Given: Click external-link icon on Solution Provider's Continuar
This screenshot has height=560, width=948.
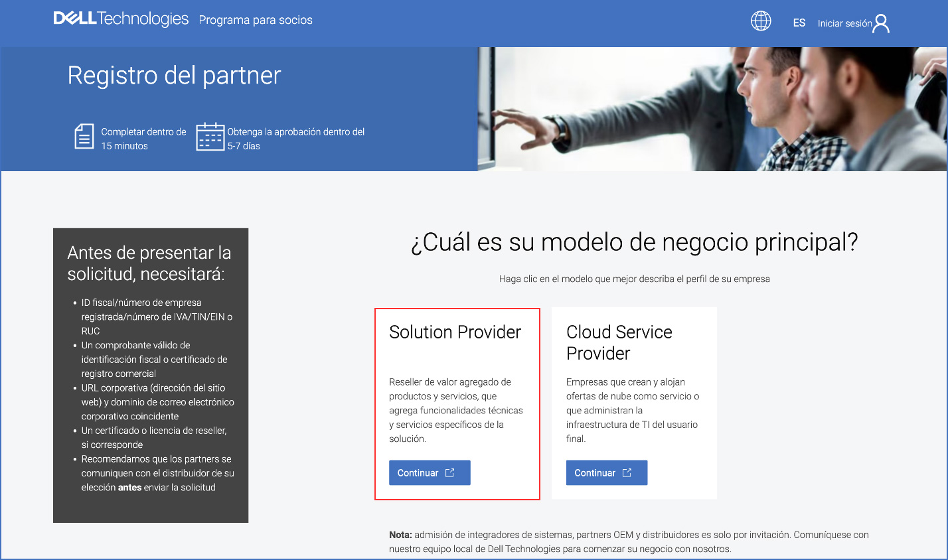Looking at the screenshot, I should click(450, 472).
